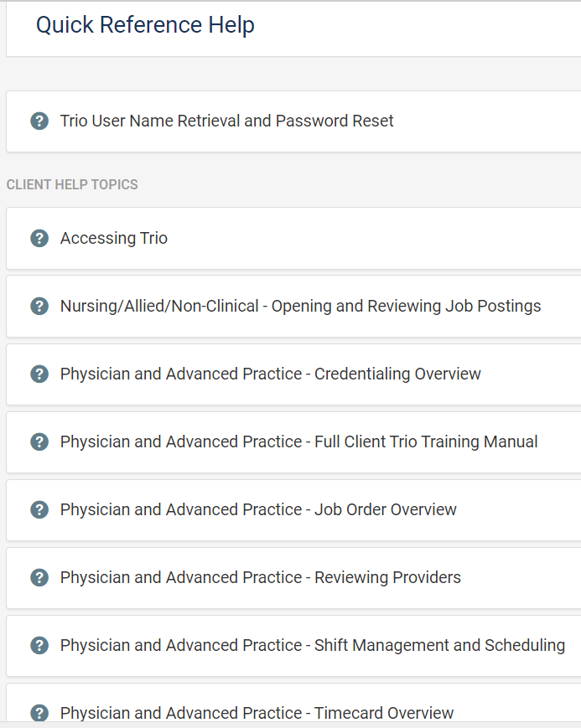This screenshot has width=581, height=728.
Task: Open Nursing/Allied/Non-Clinical Job Postings topic
Action: [x=300, y=307]
